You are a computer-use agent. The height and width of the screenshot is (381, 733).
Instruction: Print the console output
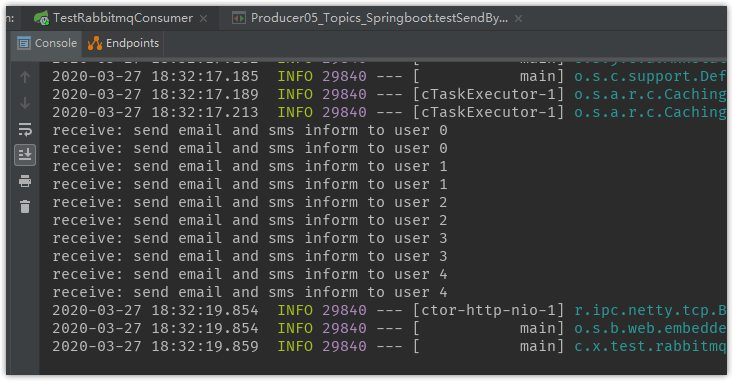25,181
